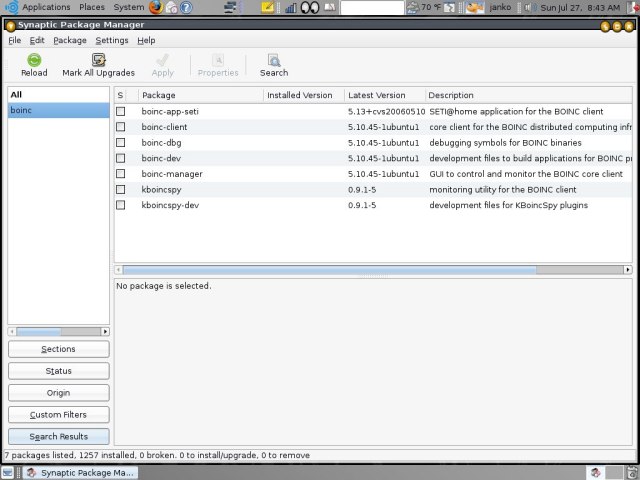This screenshot has height=480, width=640.
Task: Click the grayed Apply toolbar icon
Action: (x=162, y=60)
